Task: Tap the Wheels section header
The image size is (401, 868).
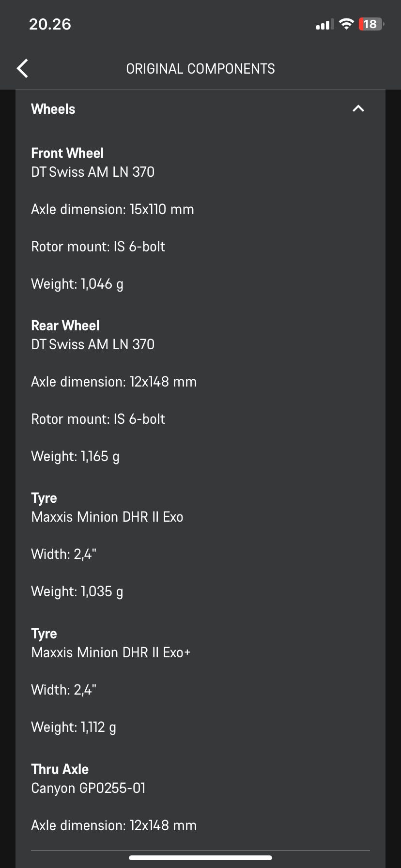Action: pos(53,109)
